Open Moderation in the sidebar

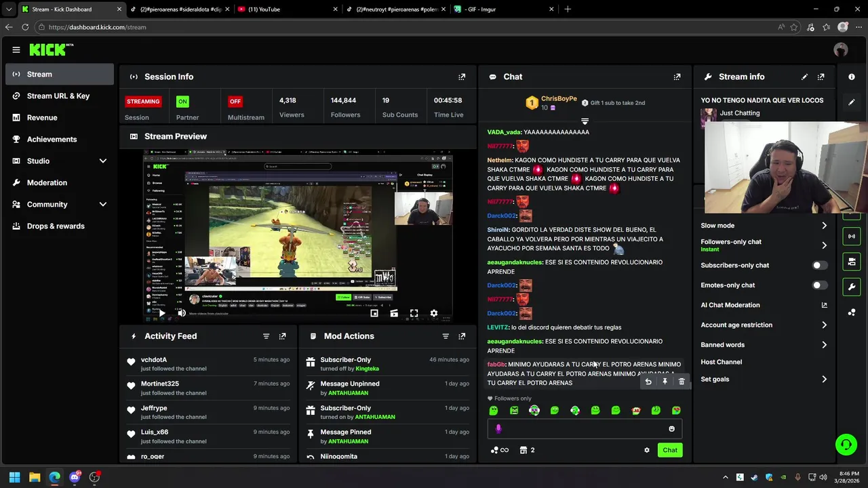60,182
